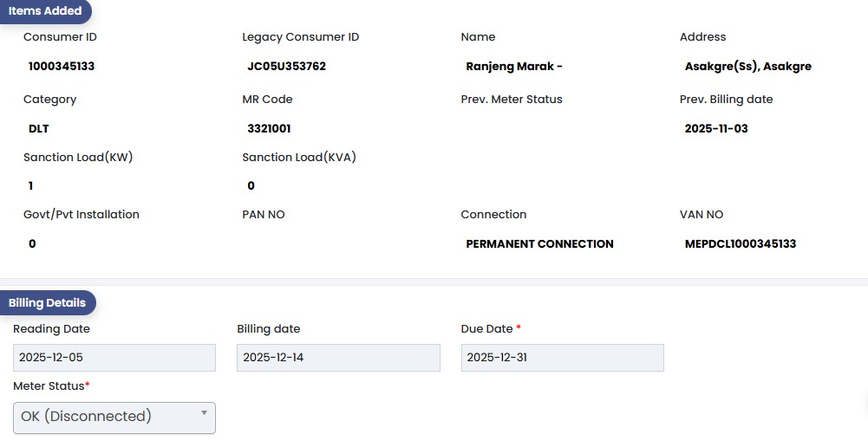The width and height of the screenshot is (868, 447).
Task: Click the Reading Date input field
Action: pyautogui.click(x=114, y=358)
